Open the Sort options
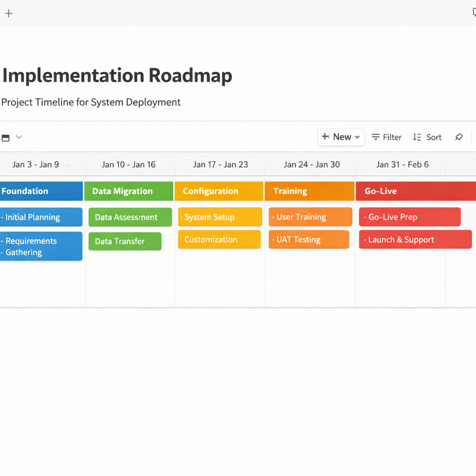 (x=427, y=137)
